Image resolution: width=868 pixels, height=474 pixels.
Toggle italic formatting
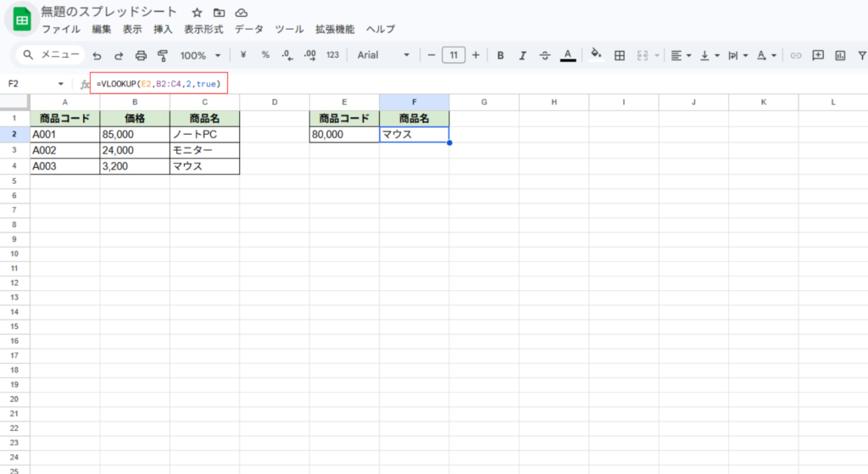point(522,55)
